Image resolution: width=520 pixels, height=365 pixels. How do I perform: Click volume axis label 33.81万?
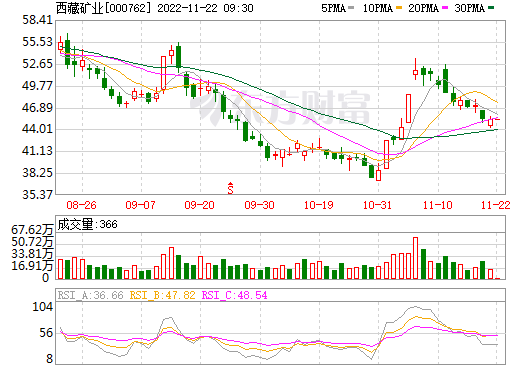tap(32, 254)
